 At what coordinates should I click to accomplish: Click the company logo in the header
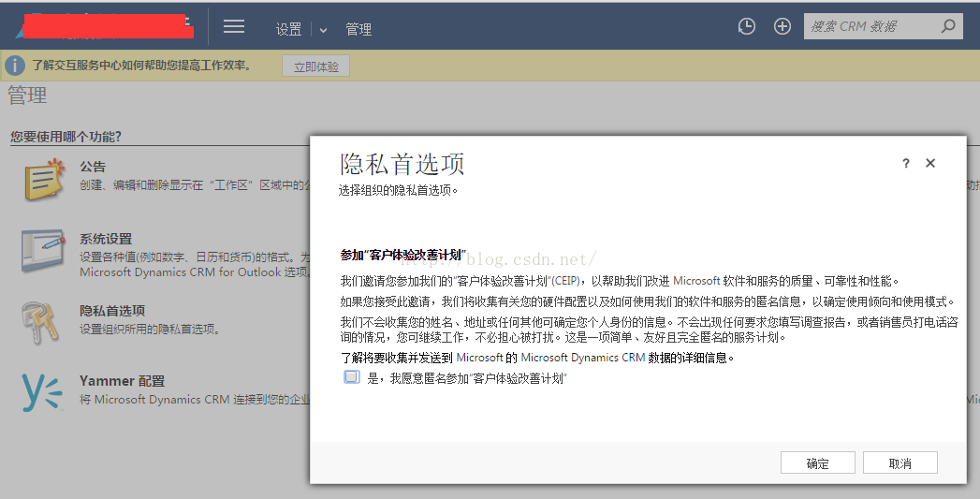[105, 26]
